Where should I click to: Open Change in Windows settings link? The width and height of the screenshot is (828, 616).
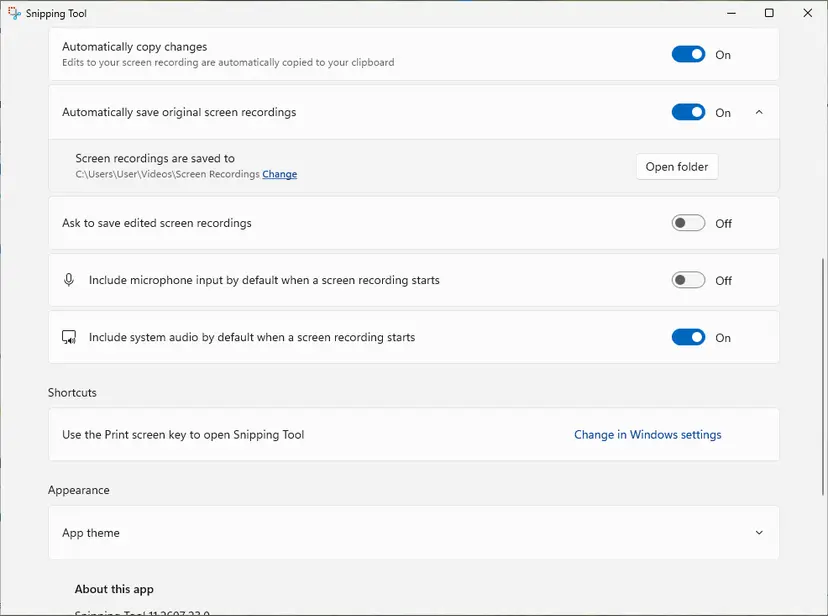pyautogui.click(x=647, y=434)
